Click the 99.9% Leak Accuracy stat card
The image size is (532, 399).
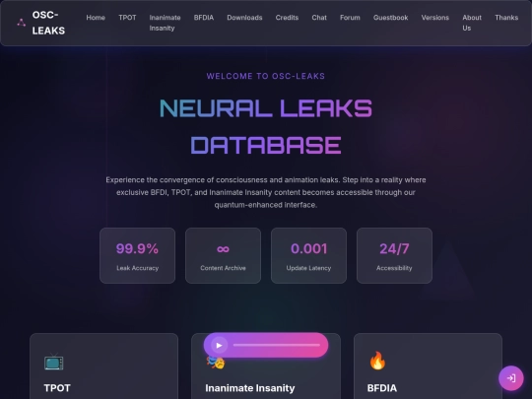[x=137, y=255]
